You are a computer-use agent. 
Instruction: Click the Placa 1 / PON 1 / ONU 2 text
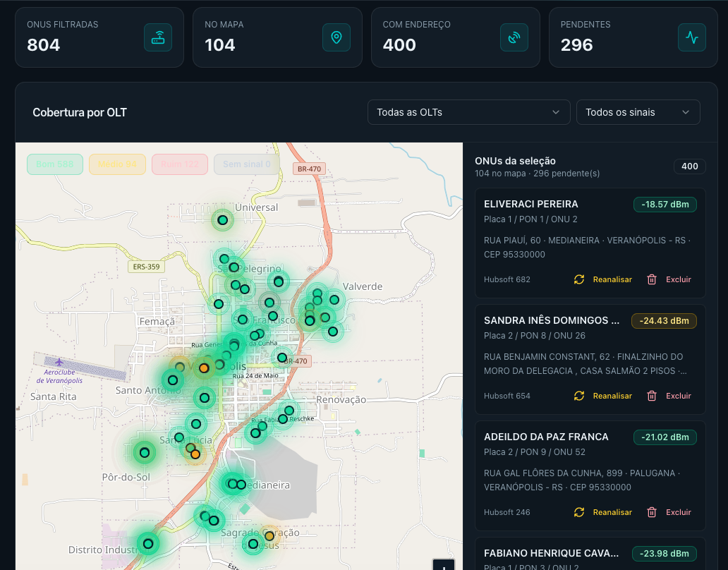530,219
